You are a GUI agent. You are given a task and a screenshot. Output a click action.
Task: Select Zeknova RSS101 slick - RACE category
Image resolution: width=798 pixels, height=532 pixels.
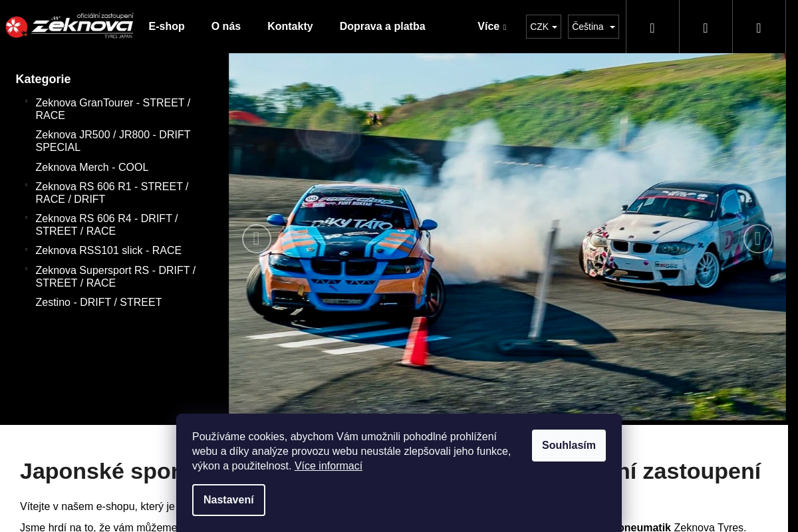108,251
